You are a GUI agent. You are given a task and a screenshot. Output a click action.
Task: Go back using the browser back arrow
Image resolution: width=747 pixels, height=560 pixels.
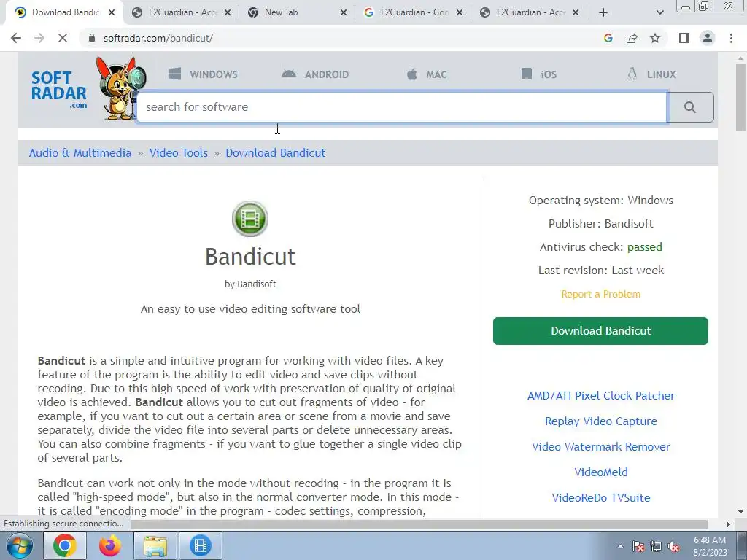16,38
